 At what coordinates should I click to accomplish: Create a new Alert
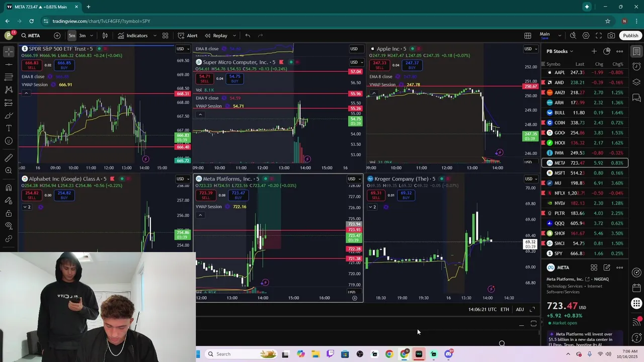tap(188, 36)
